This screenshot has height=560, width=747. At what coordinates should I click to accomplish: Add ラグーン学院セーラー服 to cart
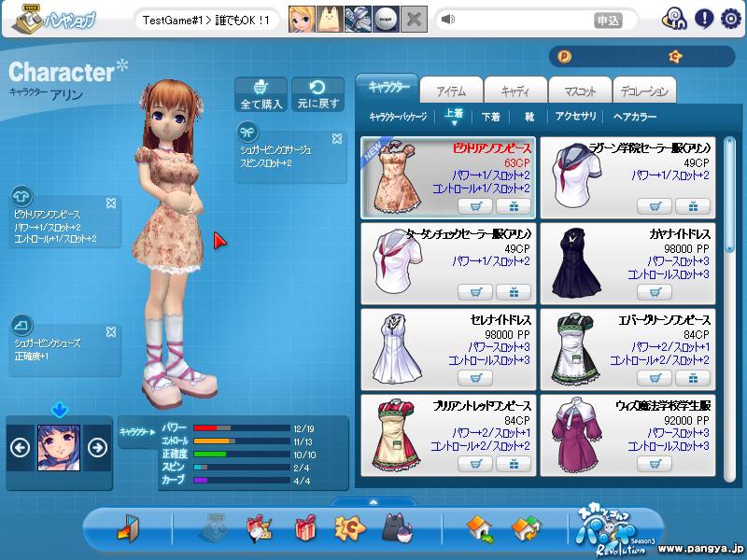655,206
